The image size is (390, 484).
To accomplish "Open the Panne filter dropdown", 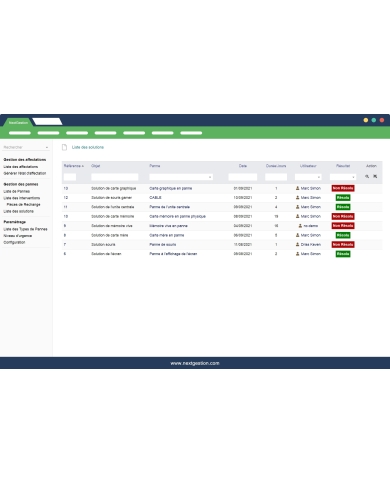I will [181, 177].
